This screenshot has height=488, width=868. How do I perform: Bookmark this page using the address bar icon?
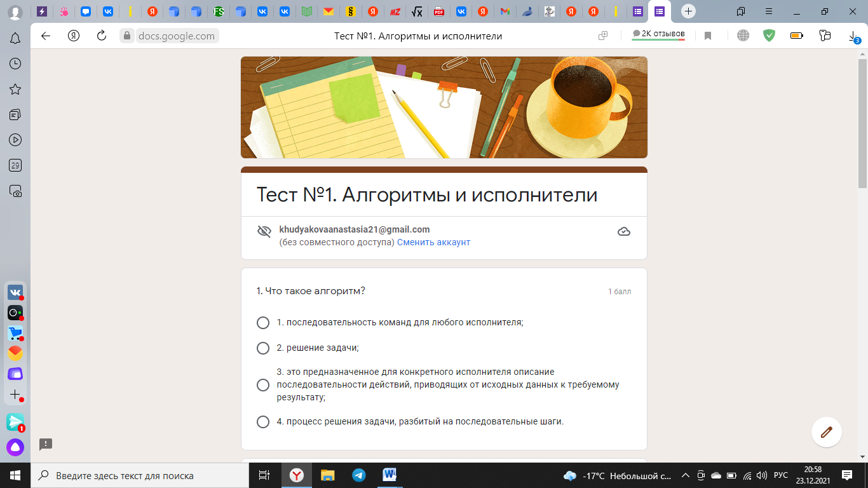(707, 36)
